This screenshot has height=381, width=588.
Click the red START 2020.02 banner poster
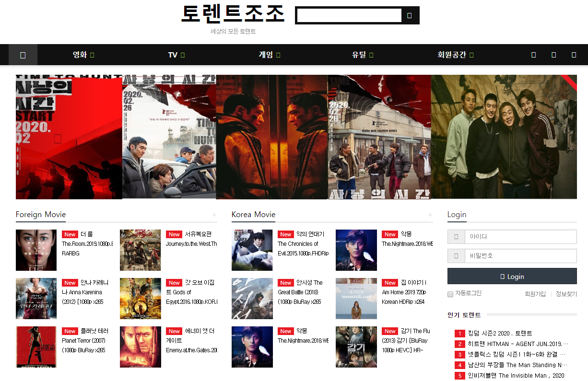(x=69, y=137)
